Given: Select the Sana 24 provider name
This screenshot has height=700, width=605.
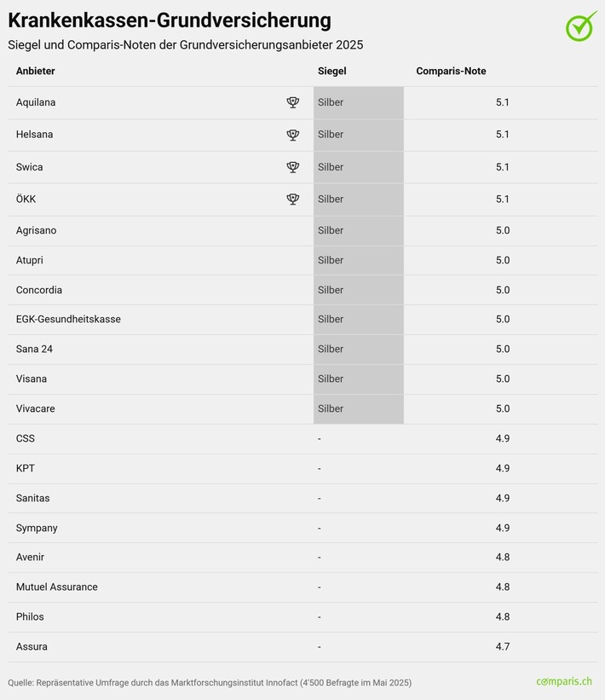Looking at the screenshot, I should [x=34, y=349].
